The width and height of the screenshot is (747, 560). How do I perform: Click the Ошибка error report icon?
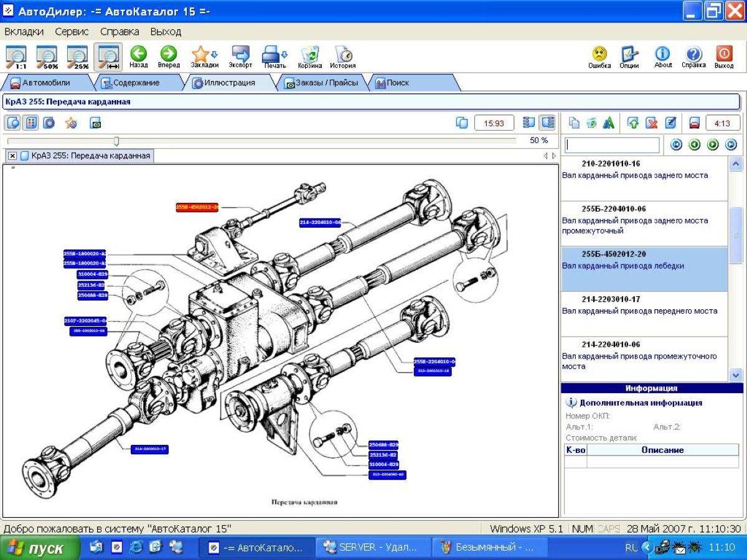pyautogui.click(x=599, y=57)
